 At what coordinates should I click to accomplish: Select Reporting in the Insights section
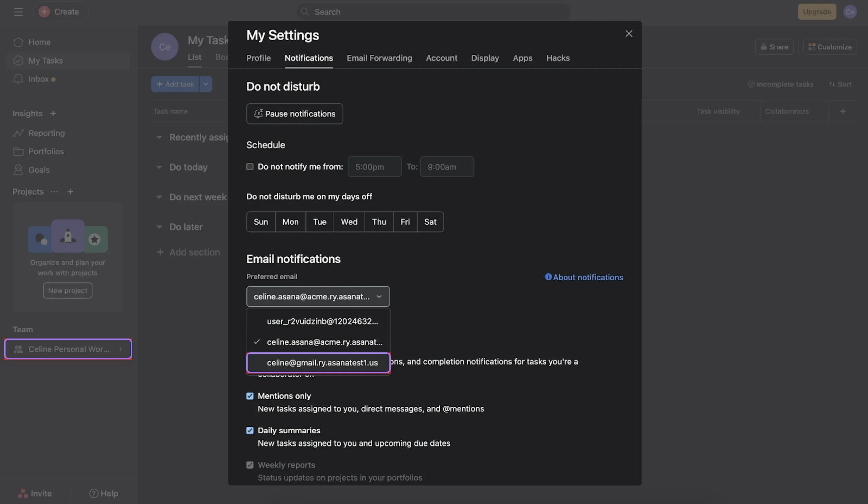pyautogui.click(x=46, y=133)
